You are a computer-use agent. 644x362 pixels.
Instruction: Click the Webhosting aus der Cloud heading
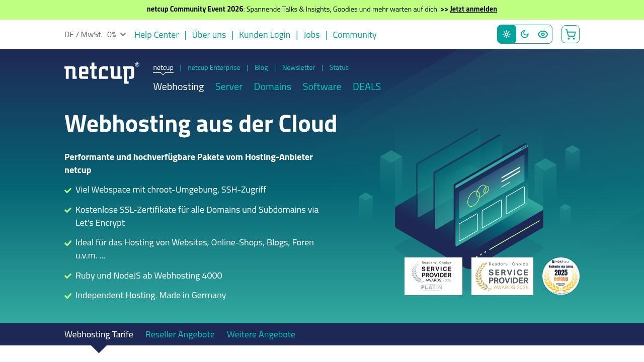[x=201, y=124]
